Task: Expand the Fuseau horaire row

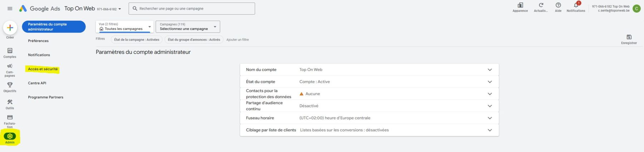Action: pyautogui.click(x=489, y=118)
